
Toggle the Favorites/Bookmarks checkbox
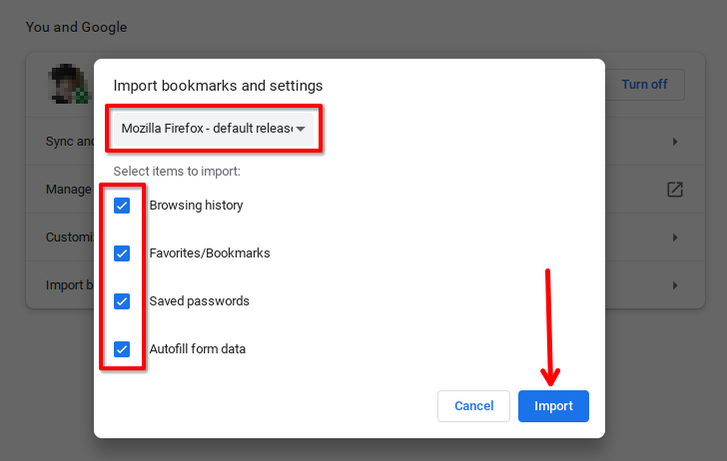(x=122, y=253)
